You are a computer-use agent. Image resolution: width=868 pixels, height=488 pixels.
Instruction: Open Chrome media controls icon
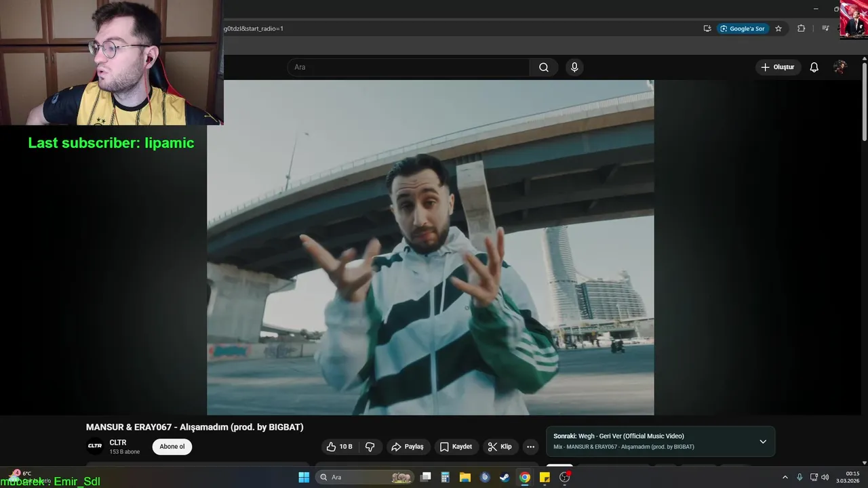click(x=825, y=28)
